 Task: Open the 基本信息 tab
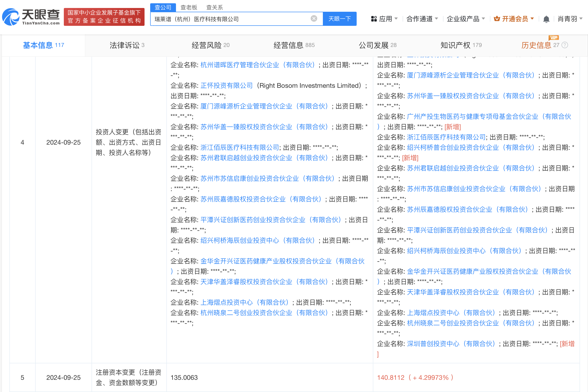coord(43,45)
